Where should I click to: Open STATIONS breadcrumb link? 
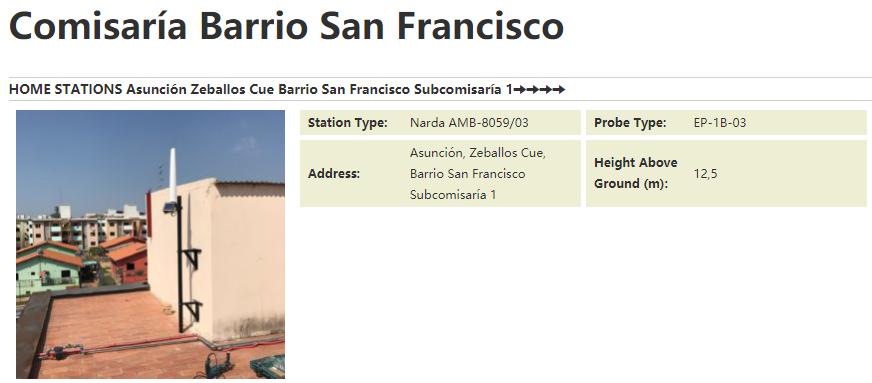88,89
